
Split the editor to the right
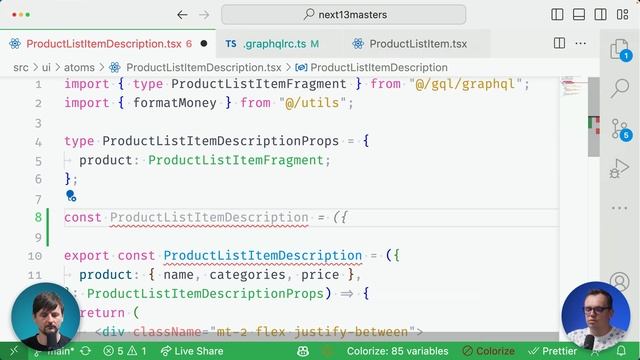[559, 43]
